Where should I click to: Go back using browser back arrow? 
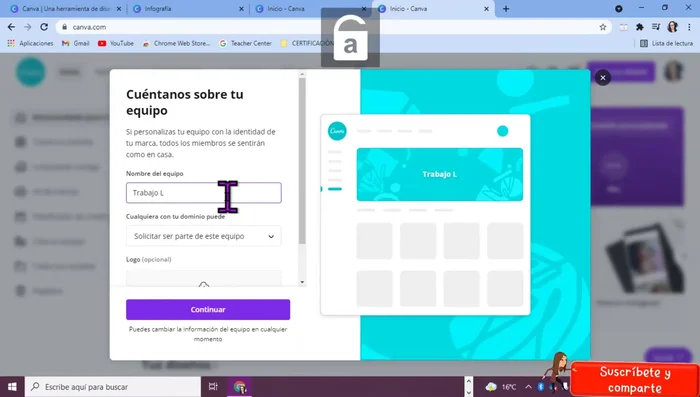tap(12, 27)
